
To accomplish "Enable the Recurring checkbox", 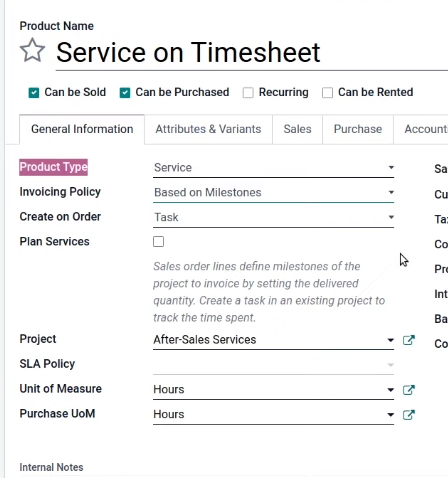I will (x=248, y=93).
